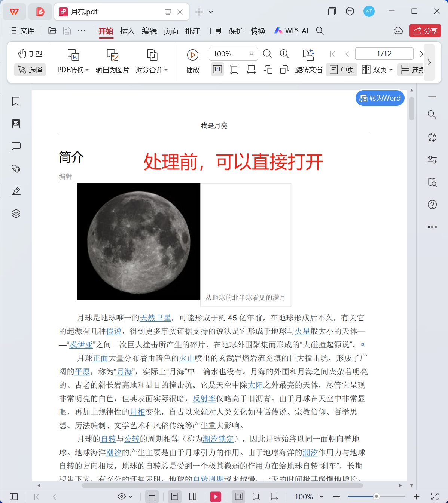
Task: Open the attachments paperclip panel
Action: tap(16, 169)
